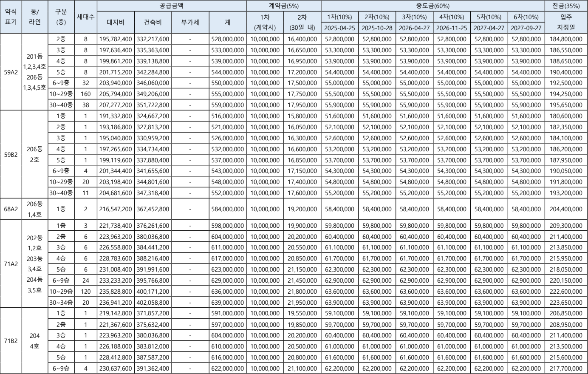
Task: Click the 3차(10%) column header
Action: tap(414, 17)
